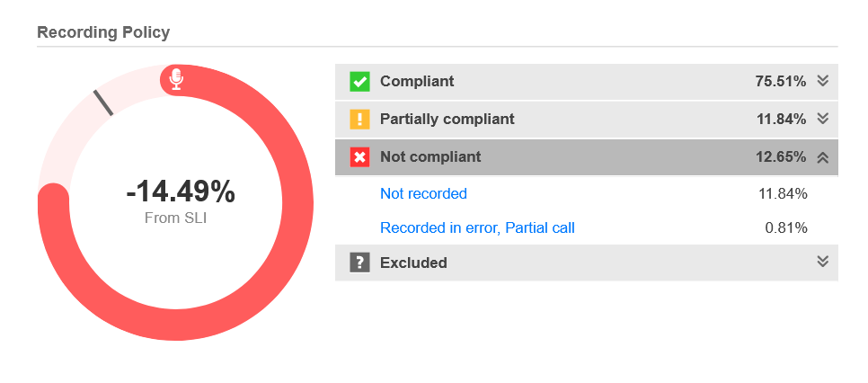The height and width of the screenshot is (383, 868).
Task: Click the gray question mark Excluded icon
Action: (359, 263)
